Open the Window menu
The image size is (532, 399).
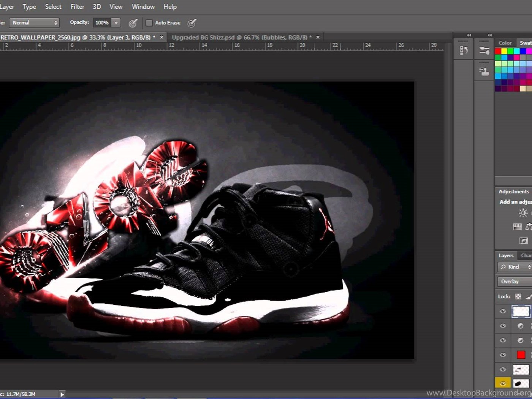[143, 7]
